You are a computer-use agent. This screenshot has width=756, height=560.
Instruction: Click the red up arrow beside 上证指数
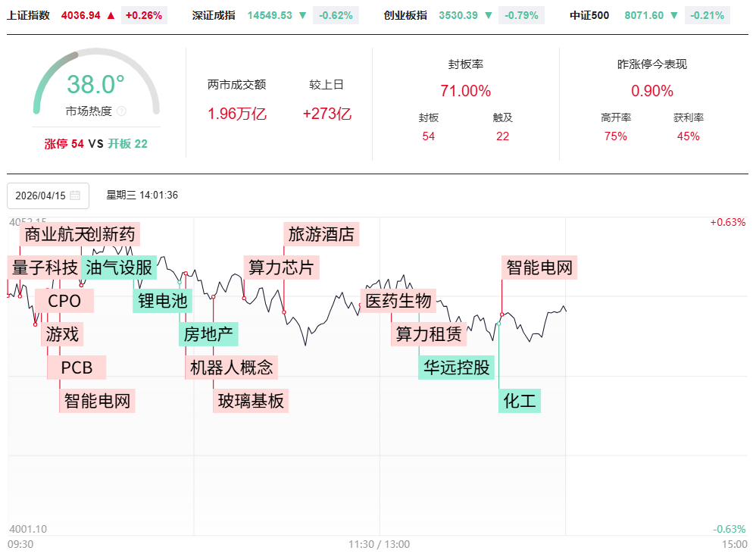(111, 15)
